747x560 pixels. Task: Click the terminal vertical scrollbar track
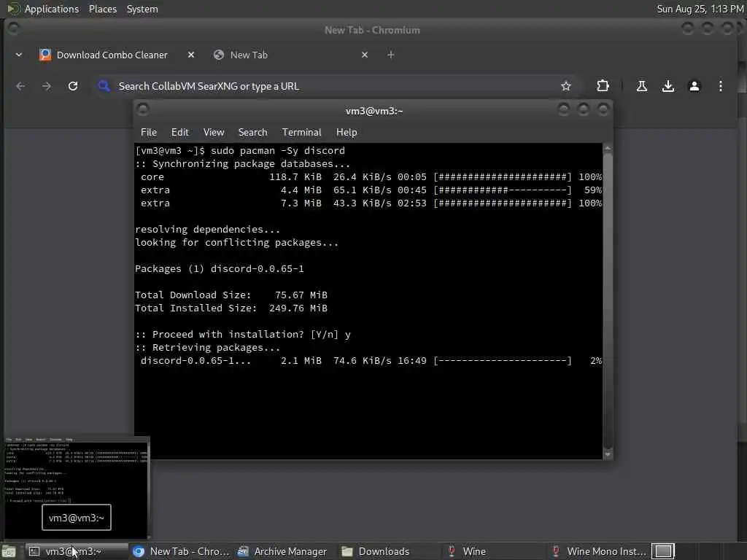[608, 301]
